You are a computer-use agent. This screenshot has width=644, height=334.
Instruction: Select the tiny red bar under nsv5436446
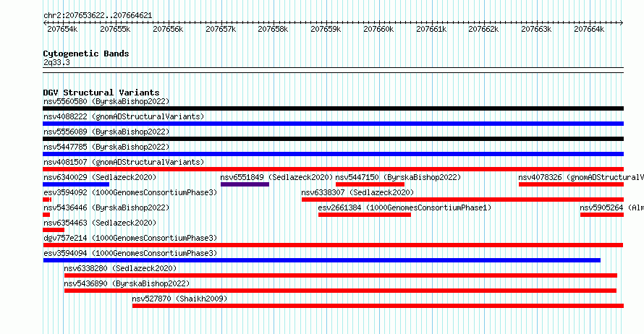46,215
